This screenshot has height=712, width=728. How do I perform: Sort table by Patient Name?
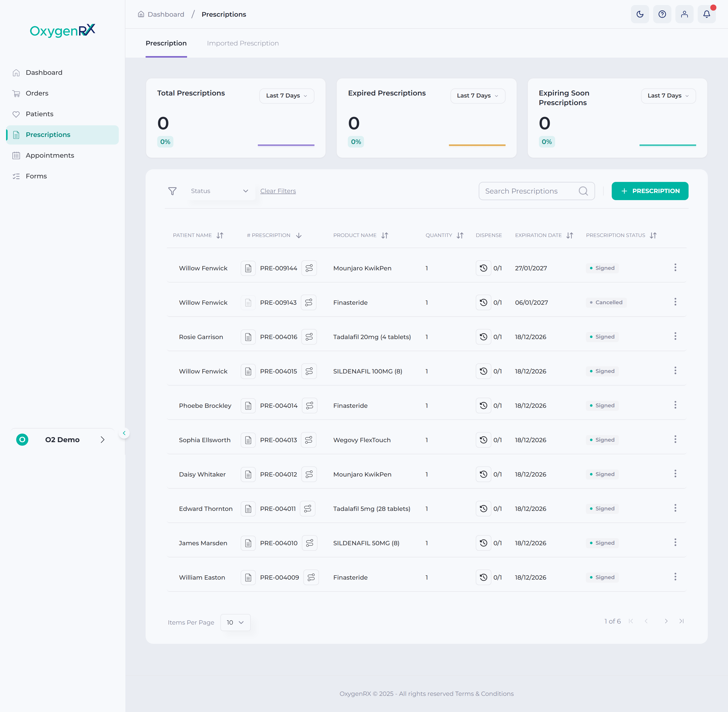(220, 235)
